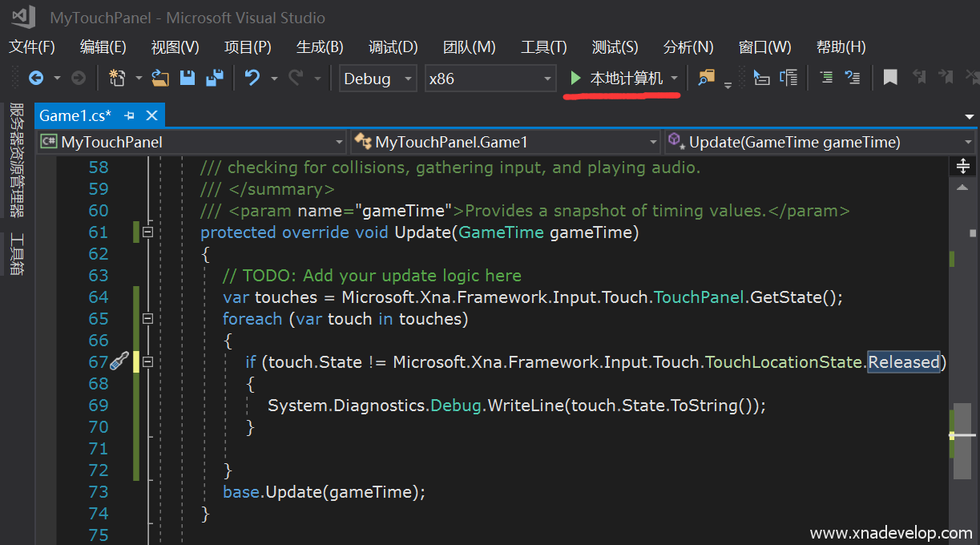Open the Debug configuration dropdown

click(377, 79)
